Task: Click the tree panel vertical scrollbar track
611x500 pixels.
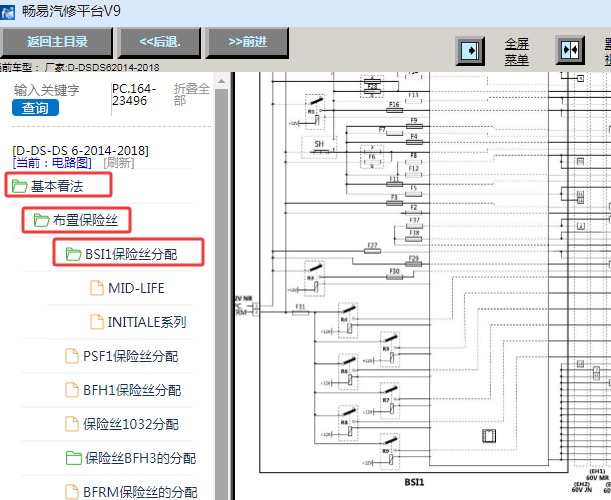Action: coord(221,294)
